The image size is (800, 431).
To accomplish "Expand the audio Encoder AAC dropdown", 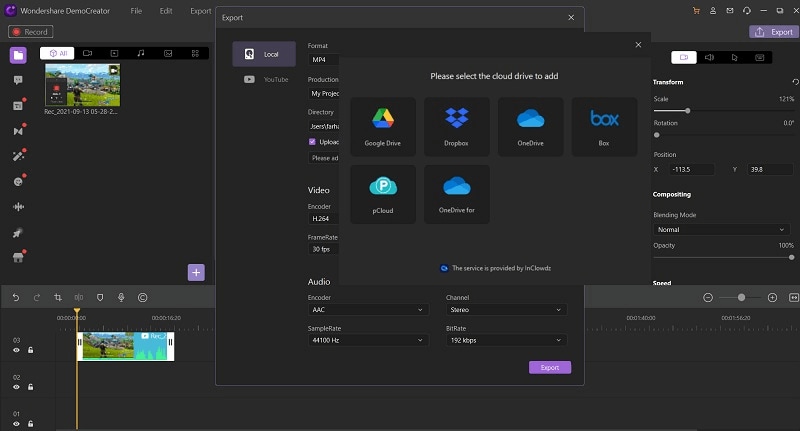I will click(368, 310).
